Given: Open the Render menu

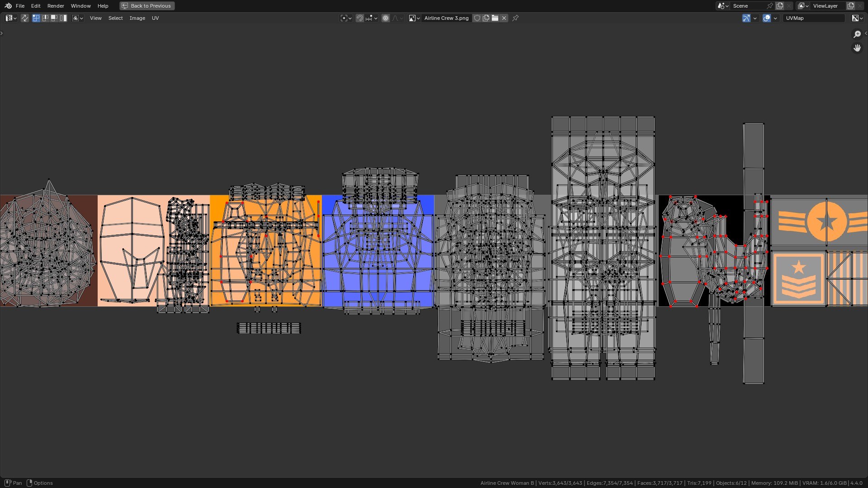Looking at the screenshot, I should point(56,6).
